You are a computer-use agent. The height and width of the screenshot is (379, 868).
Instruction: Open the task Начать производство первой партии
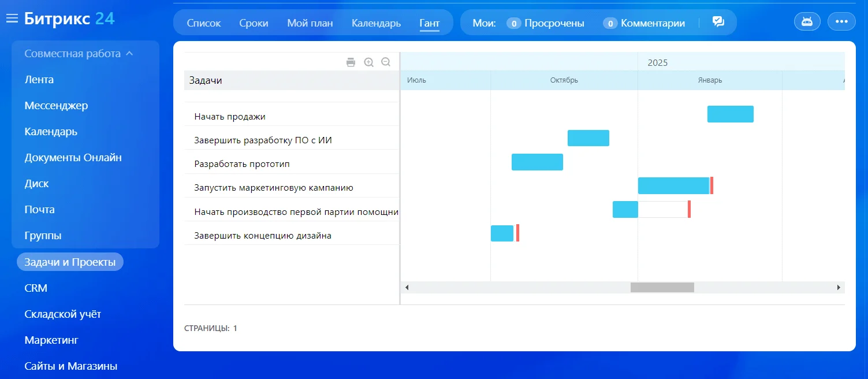(296, 211)
